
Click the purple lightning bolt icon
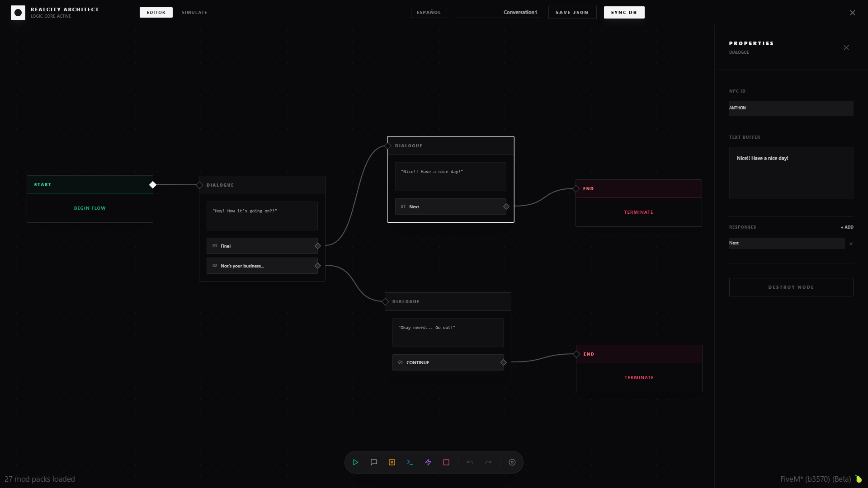click(428, 462)
